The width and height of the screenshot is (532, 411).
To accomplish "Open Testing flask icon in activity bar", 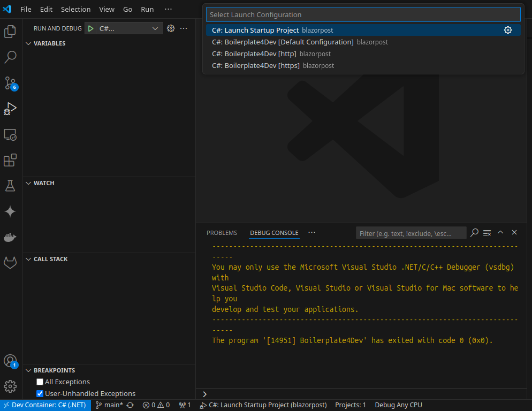I will pos(10,186).
